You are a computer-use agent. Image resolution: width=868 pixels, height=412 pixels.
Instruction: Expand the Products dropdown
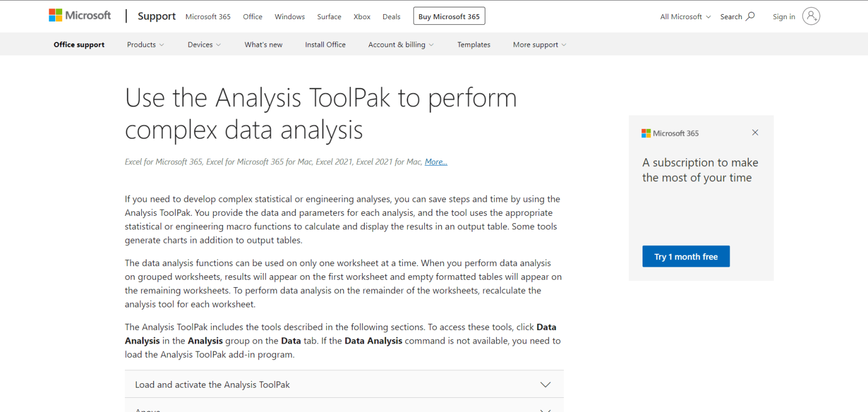[145, 44]
